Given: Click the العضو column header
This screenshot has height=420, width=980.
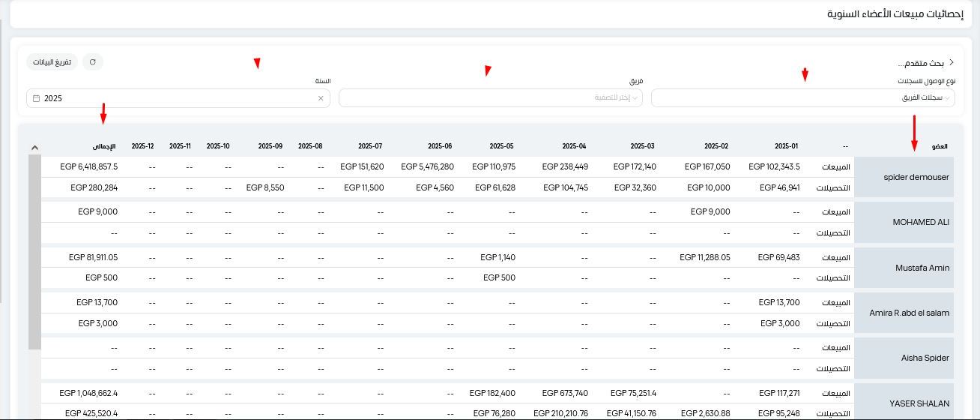Looking at the screenshot, I should coord(940,146).
